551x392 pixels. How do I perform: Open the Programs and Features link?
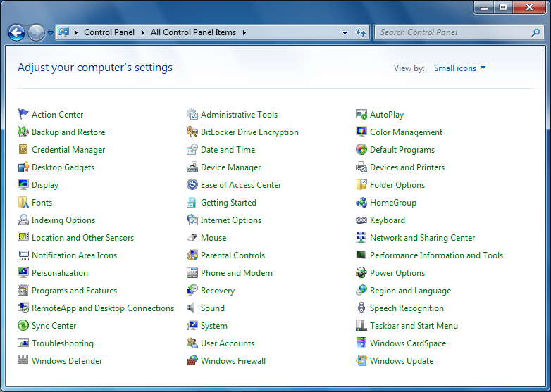click(74, 291)
